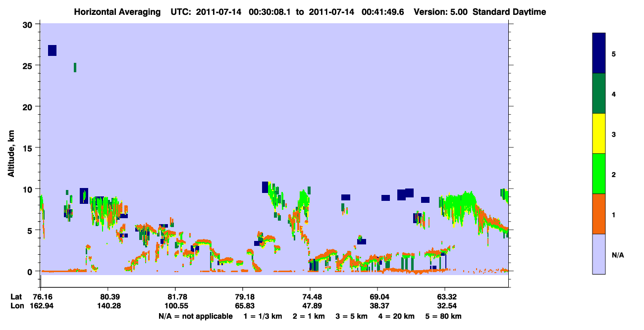Click the y-axis tick label 20
The height and width of the screenshot is (330, 644).
28,107
